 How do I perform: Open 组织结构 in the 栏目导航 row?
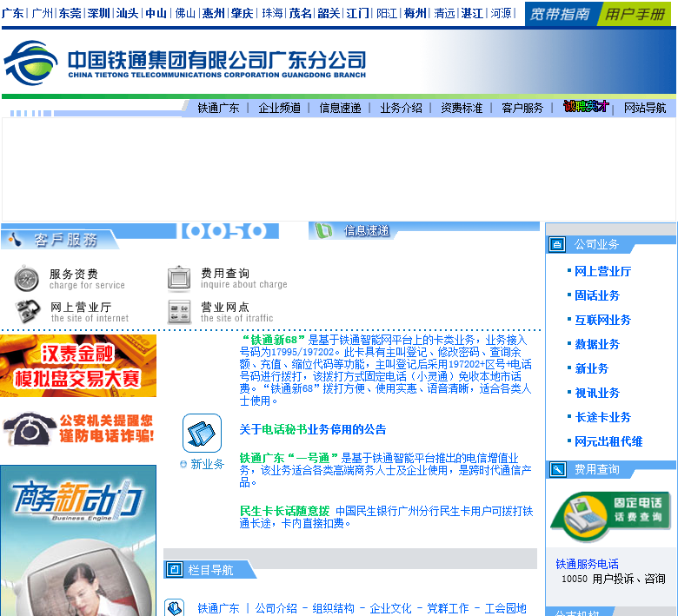(334, 609)
